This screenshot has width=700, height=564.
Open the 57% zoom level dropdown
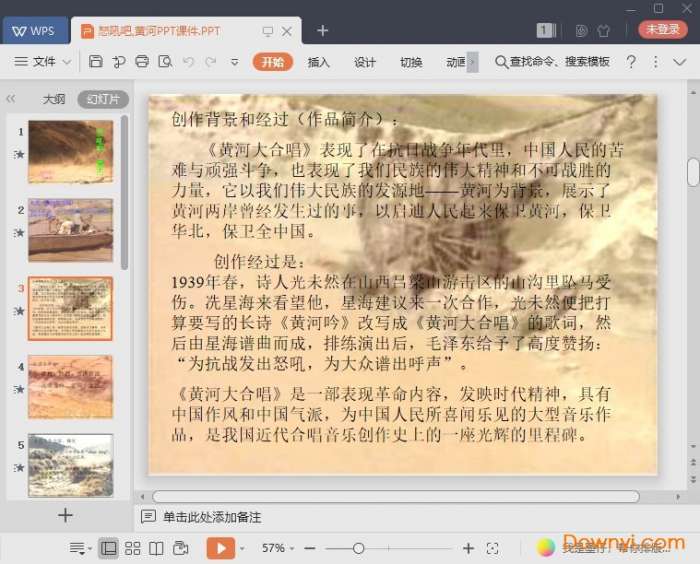[x=278, y=548]
